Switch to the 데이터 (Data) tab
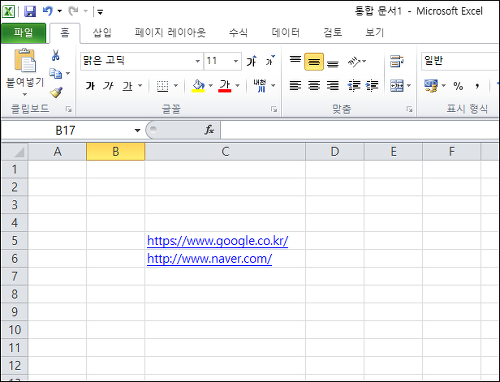The height and width of the screenshot is (382, 500). tap(286, 32)
